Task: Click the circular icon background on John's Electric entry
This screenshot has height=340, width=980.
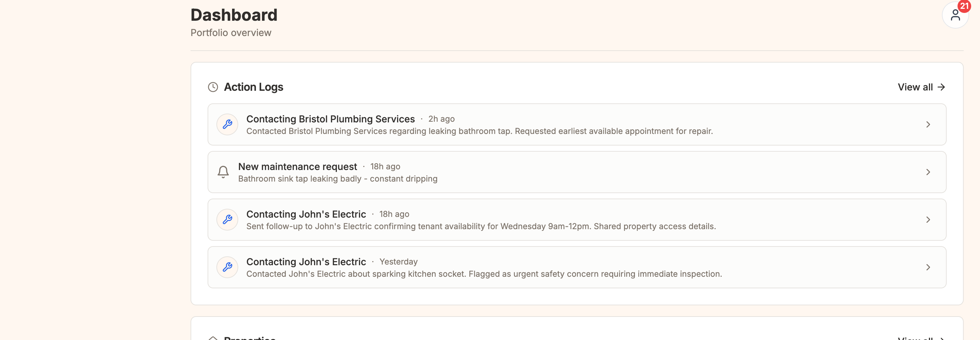Action: click(227, 219)
